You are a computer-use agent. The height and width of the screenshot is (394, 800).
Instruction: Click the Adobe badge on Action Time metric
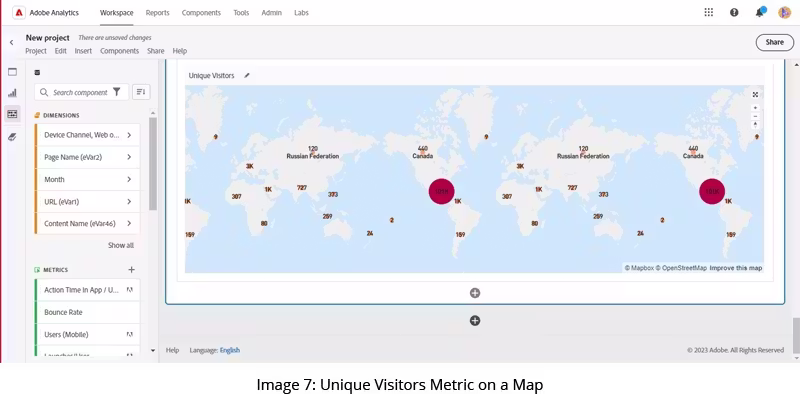130,290
